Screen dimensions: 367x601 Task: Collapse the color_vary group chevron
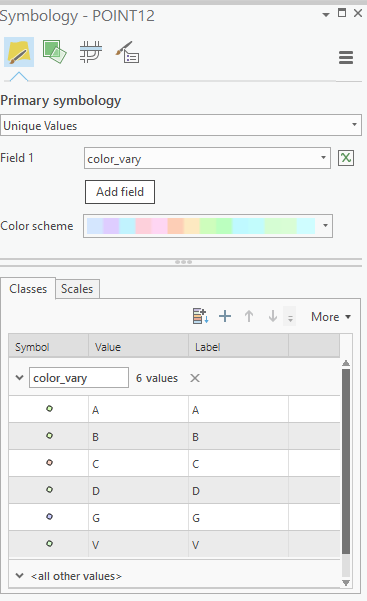pyautogui.click(x=19, y=378)
